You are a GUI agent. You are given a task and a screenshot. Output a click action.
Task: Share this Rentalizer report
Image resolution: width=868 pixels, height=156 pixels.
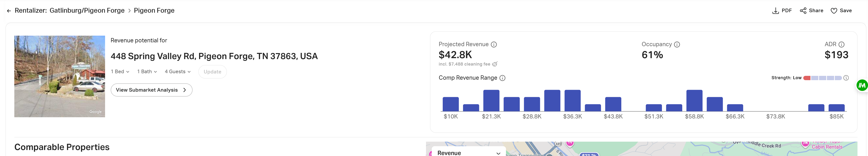tap(811, 11)
